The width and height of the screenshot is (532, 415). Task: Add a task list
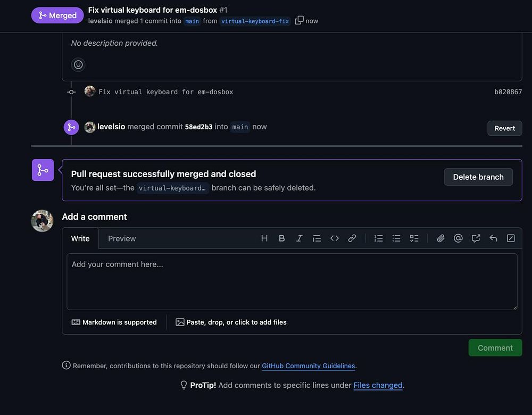[414, 238]
